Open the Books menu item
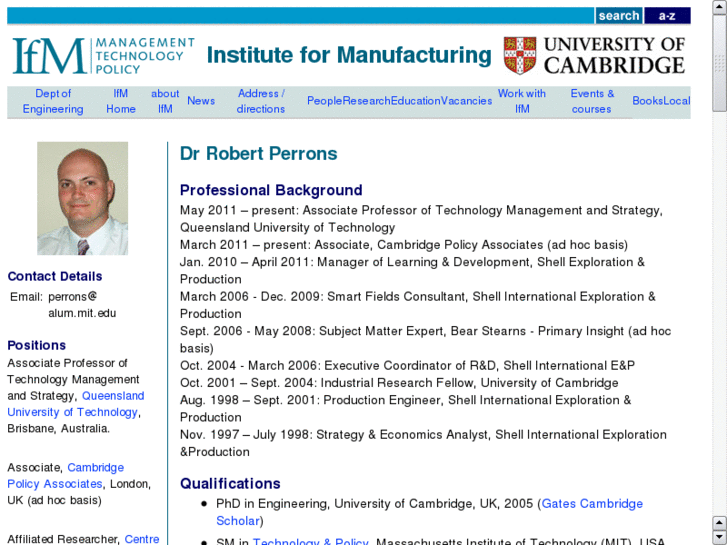The height and width of the screenshot is (545, 727). 647,101
